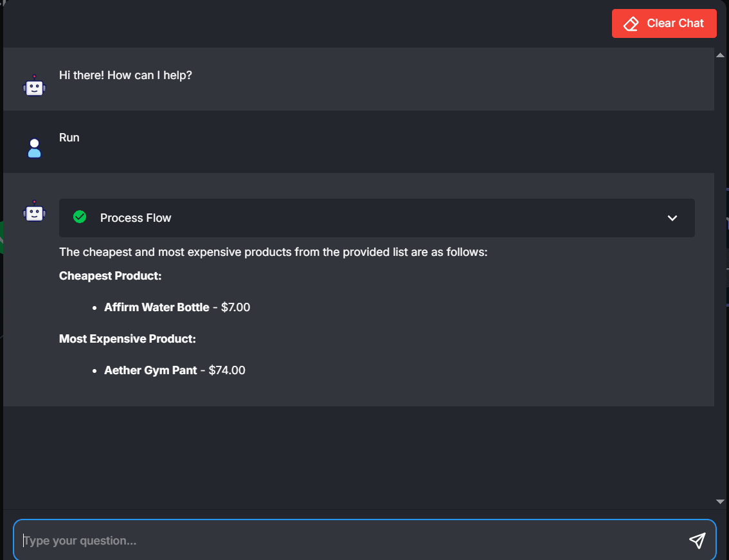Image resolution: width=729 pixels, height=560 pixels.
Task: Click the send paper plane icon
Action: click(x=697, y=540)
